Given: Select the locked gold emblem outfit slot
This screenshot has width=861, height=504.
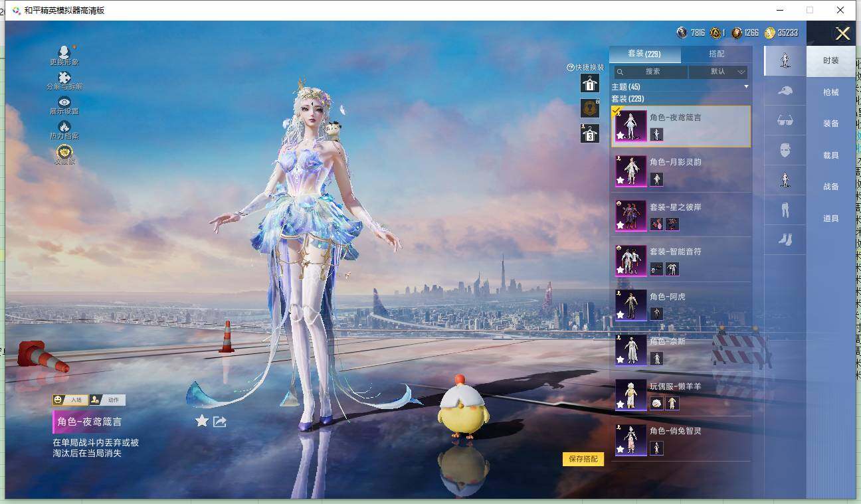Looking at the screenshot, I should coord(590,108).
